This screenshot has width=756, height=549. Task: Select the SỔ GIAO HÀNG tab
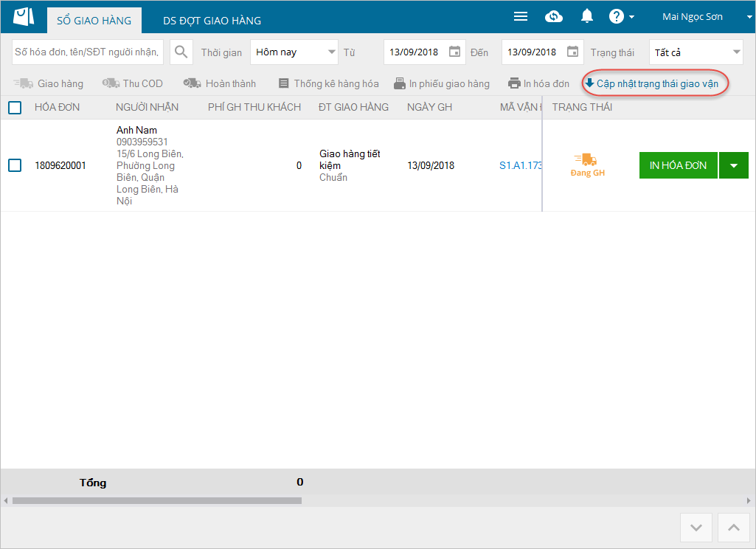[94, 21]
